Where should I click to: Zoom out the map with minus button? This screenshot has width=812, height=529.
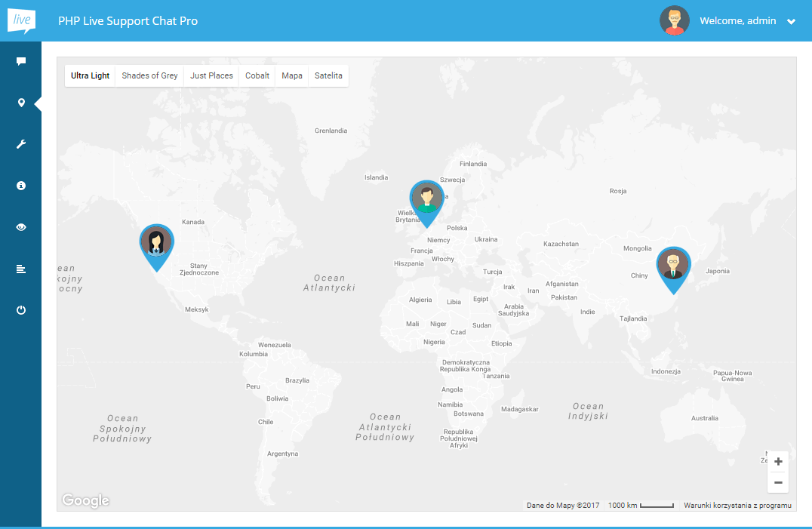[x=778, y=483]
